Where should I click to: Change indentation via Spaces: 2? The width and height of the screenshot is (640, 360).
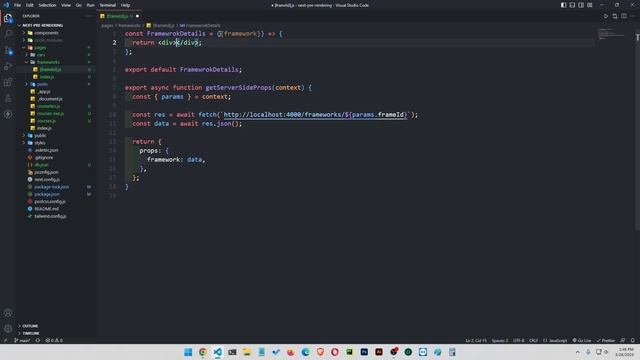click(x=500, y=340)
